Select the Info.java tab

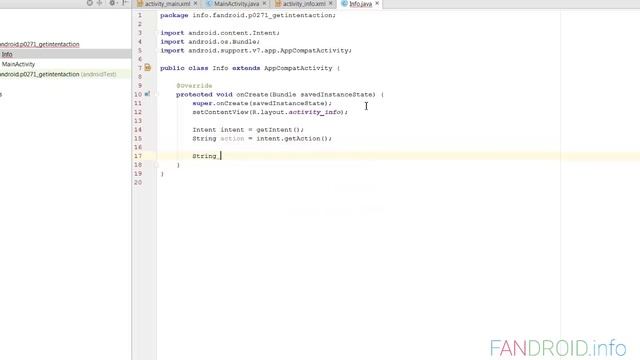360,4
